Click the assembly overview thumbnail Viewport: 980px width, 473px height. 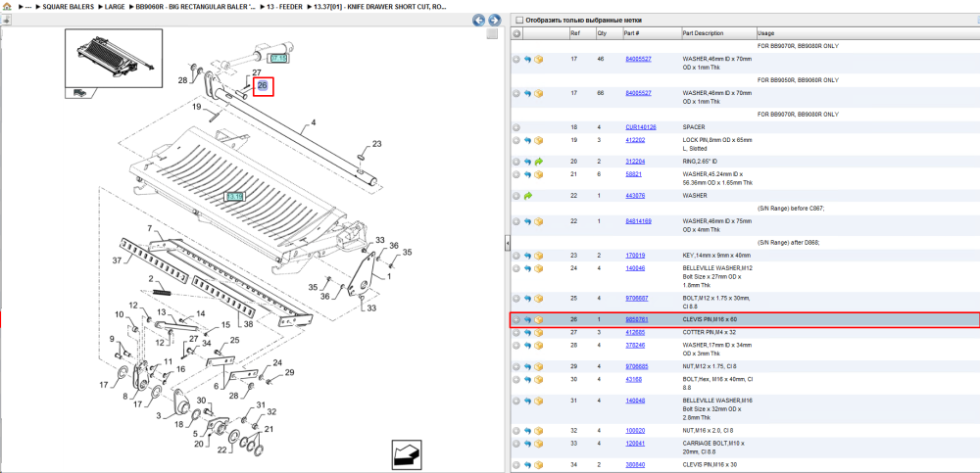(114, 59)
